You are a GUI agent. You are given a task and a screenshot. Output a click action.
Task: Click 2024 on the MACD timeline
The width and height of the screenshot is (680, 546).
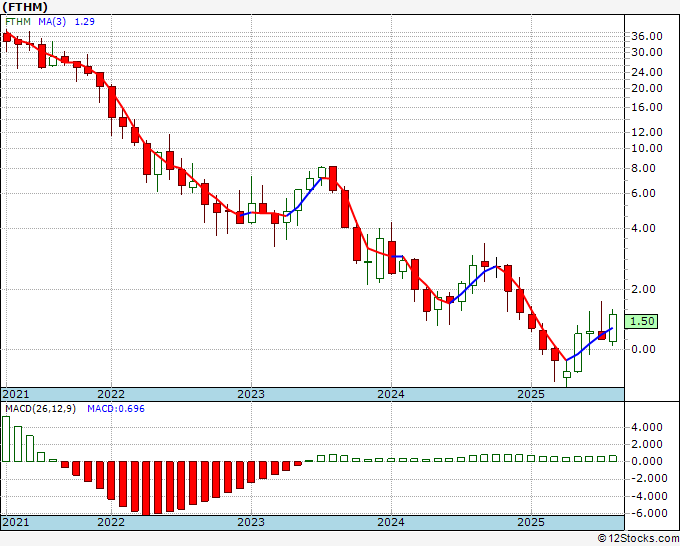(x=391, y=522)
